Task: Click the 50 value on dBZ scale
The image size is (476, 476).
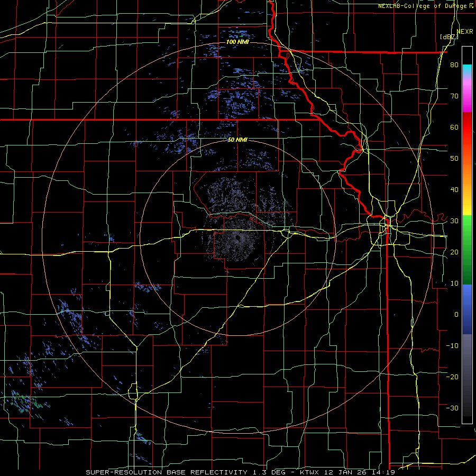Action: pyautogui.click(x=454, y=159)
